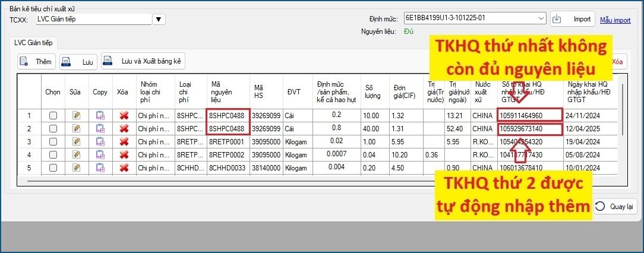This screenshot has height=253, width=644.
Task: Click the edit pencil icon in row 4
Action: pyautogui.click(x=76, y=155)
